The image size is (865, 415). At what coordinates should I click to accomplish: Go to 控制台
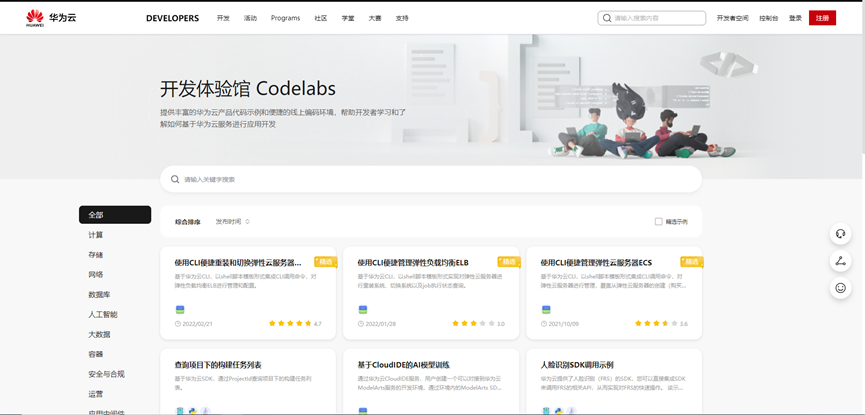(x=768, y=18)
